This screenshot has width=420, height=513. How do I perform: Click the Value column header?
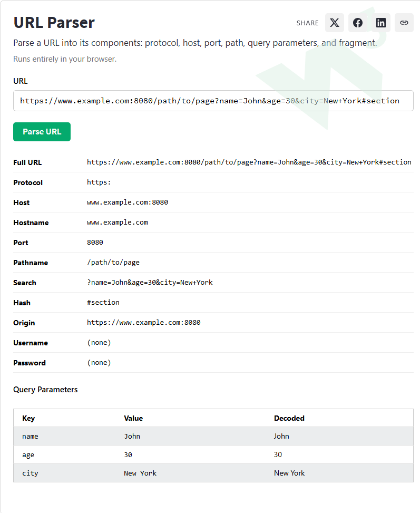[133, 418]
